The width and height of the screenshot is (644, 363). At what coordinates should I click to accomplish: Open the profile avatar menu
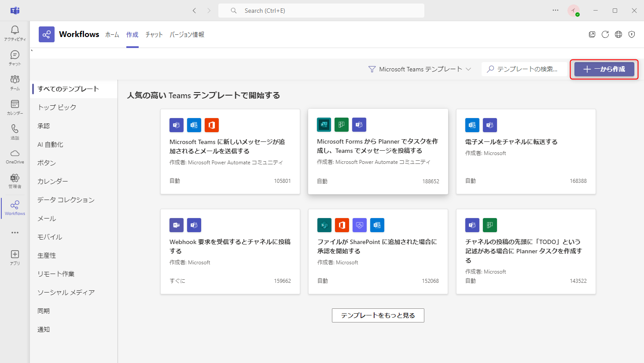(574, 11)
